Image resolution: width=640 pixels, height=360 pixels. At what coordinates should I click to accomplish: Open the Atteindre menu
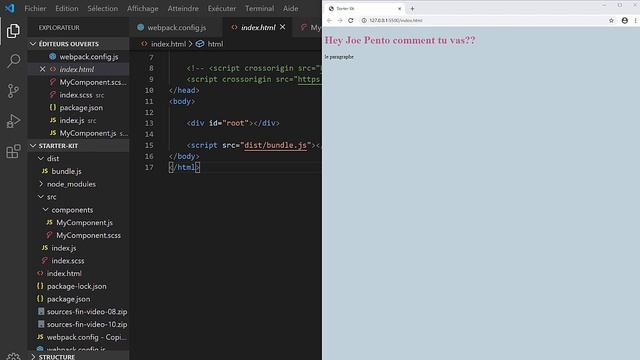click(x=183, y=8)
